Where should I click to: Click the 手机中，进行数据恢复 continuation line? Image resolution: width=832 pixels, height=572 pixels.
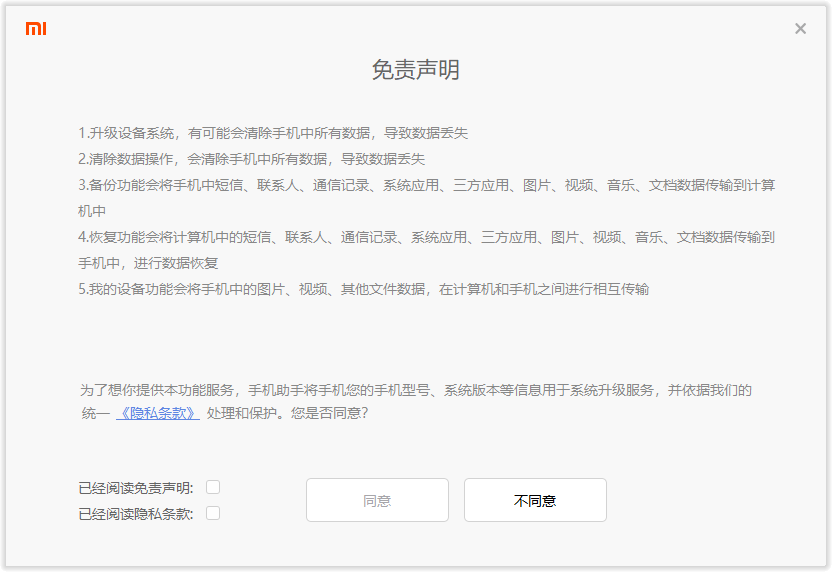click(x=148, y=263)
